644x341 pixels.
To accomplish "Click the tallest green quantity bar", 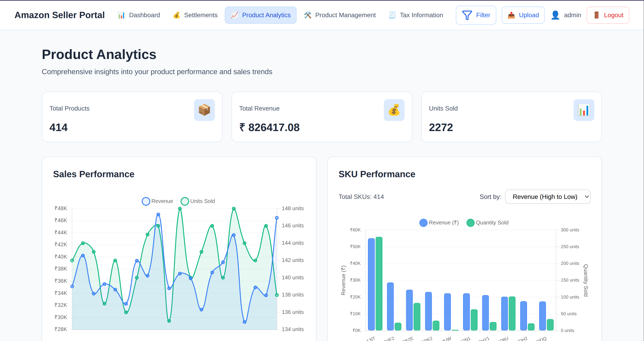I will tap(379, 283).
